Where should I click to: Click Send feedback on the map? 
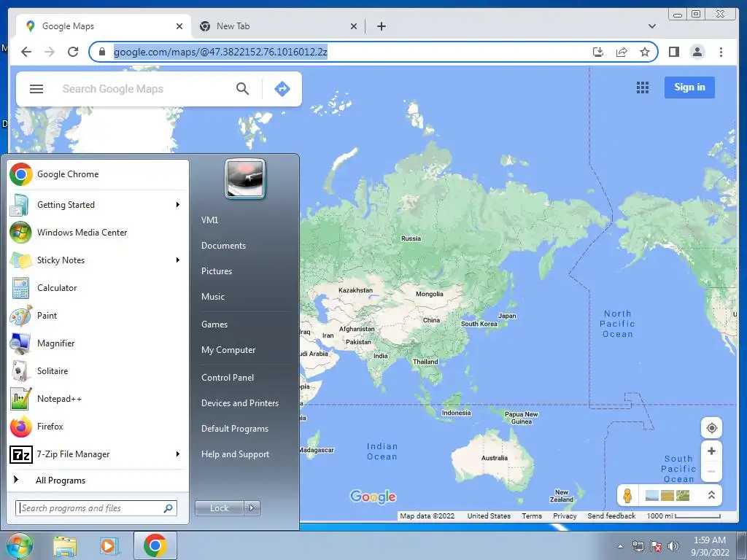(x=611, y=516)
